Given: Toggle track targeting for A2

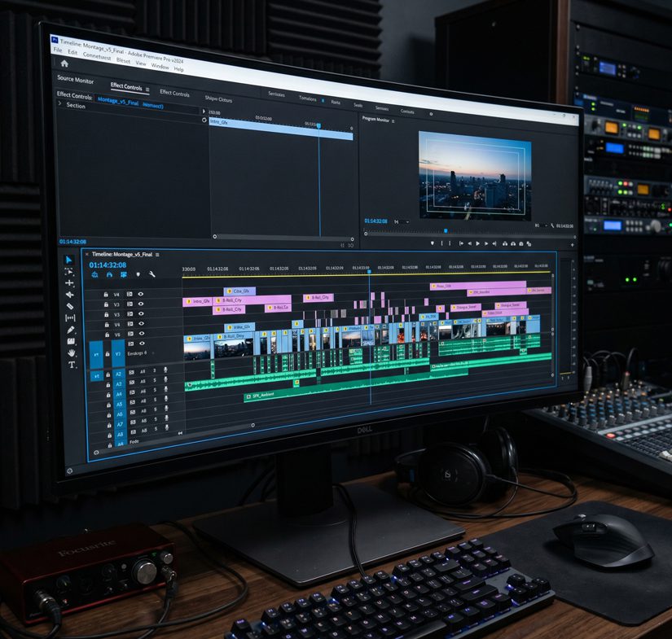Looking at the screenshot, I should [x=119, y=374].
